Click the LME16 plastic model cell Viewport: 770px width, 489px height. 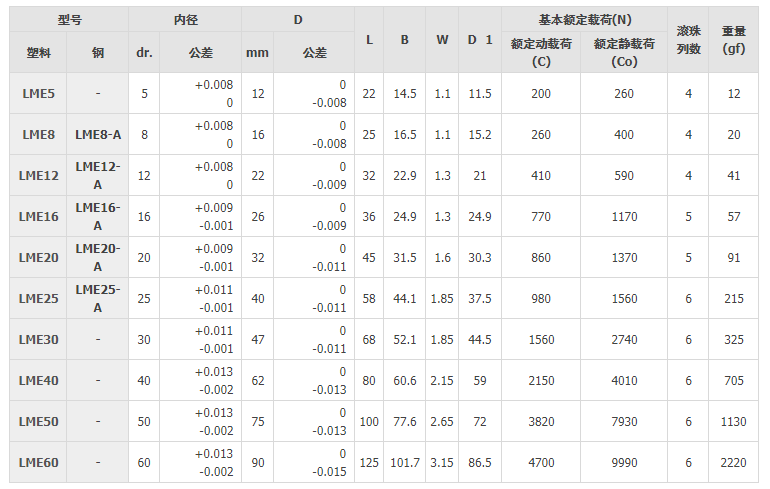(x=38, y=217)
